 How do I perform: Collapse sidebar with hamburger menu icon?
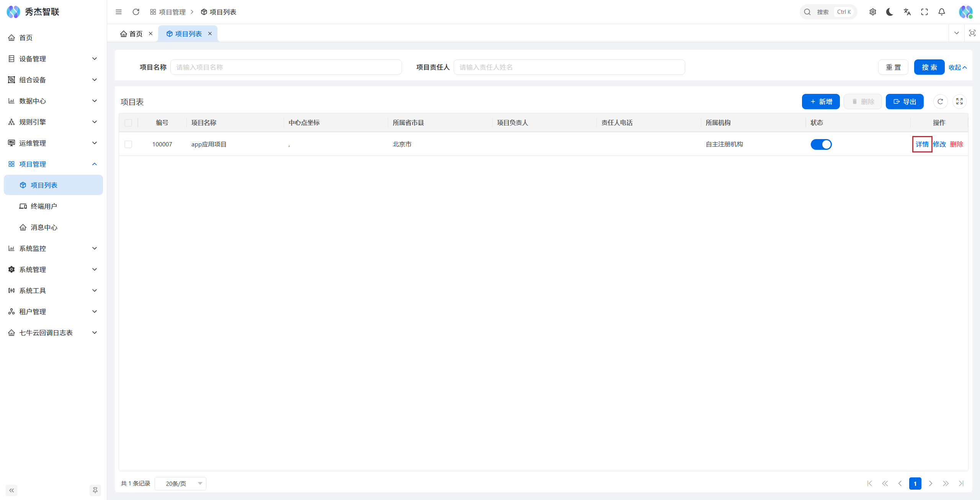(x=119, y=12)
